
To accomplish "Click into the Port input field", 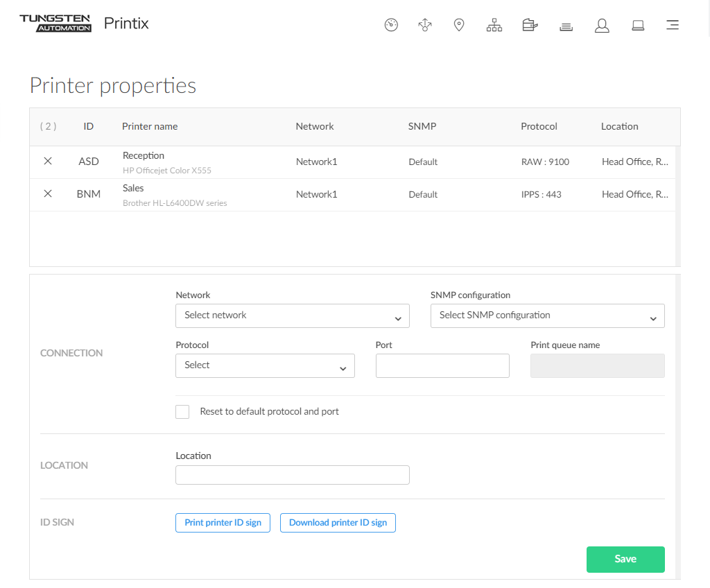I will click(x=442, y=365).
